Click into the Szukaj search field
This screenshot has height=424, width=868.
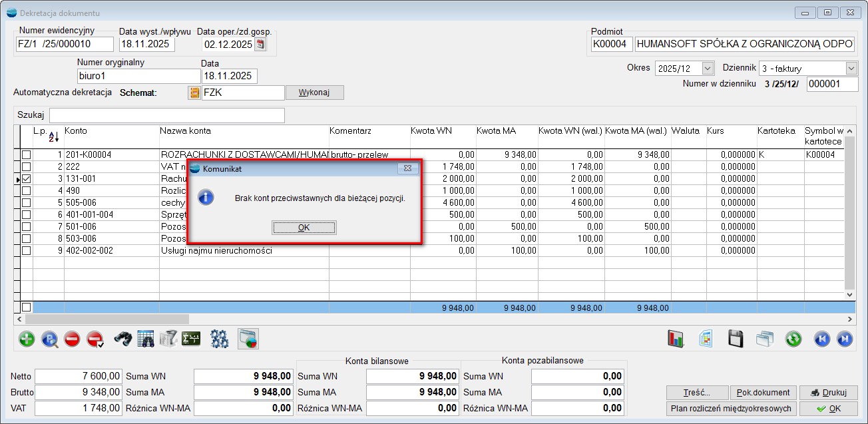tap(166, 115)
